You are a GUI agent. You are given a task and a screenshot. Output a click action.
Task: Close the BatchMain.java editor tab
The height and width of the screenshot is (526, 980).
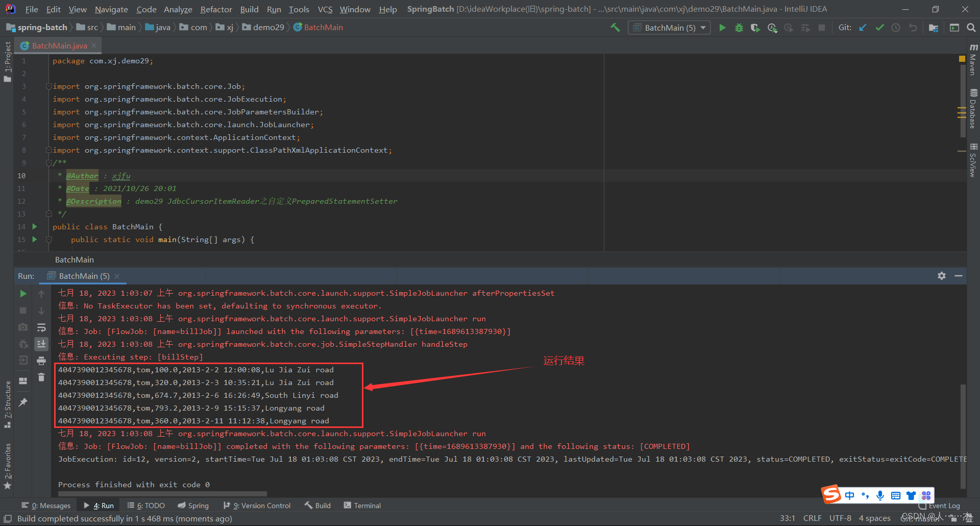pos(94,45)
